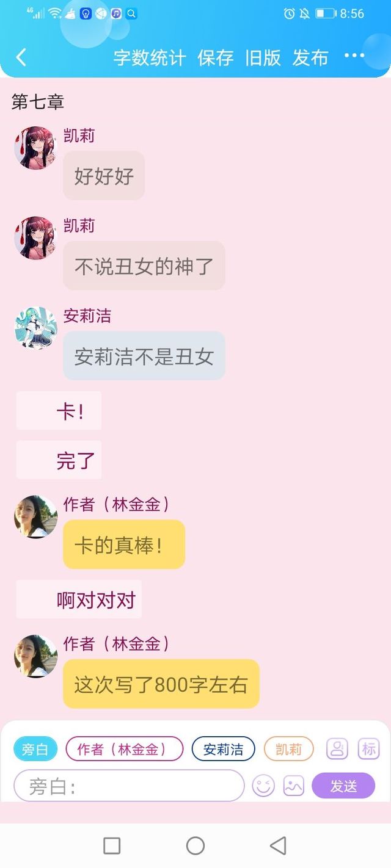The image size is (391, 868).
Task: Select the 作者（林金金）role chip
Action: (125, 749)
